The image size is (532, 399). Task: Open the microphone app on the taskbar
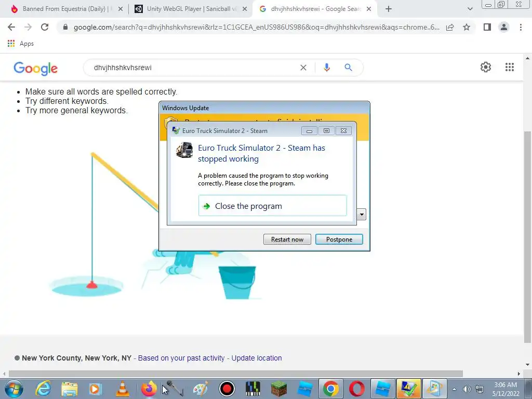[x=175, y=389]
